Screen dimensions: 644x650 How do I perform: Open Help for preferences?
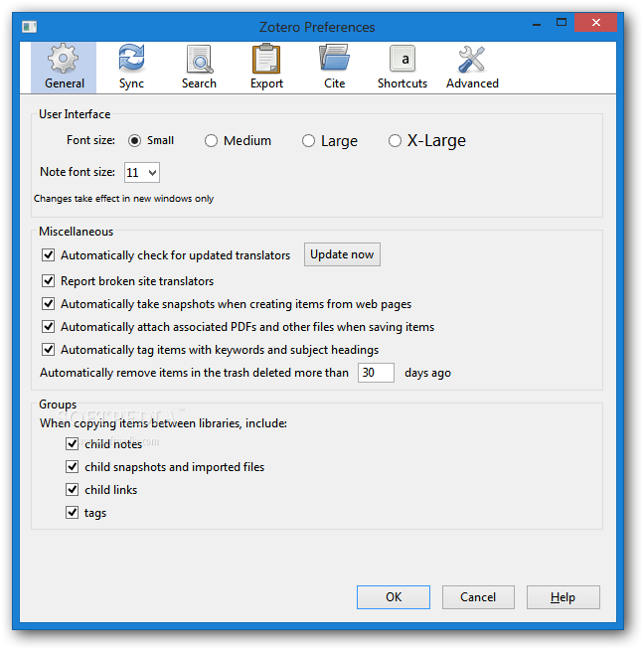pyautogui.click(x=563, y=597)
